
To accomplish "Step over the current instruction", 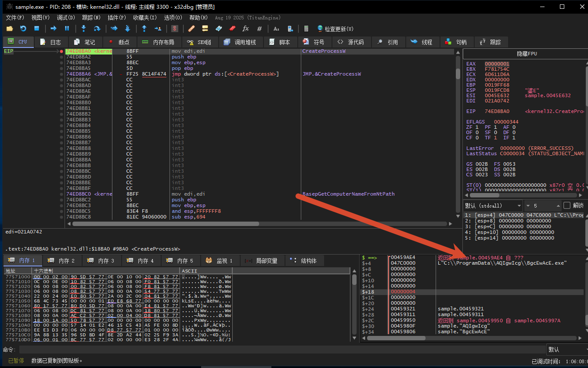I will [97, 29].
